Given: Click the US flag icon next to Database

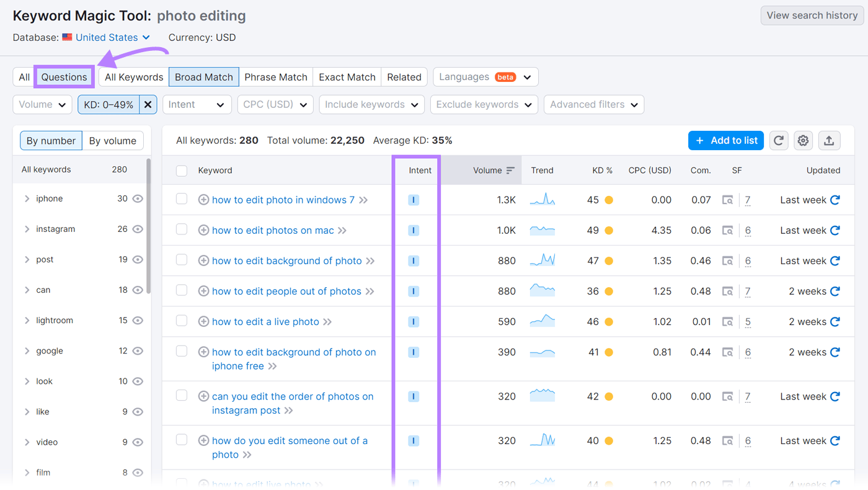Looking at the screenshot, I should (x=66, y=37).
